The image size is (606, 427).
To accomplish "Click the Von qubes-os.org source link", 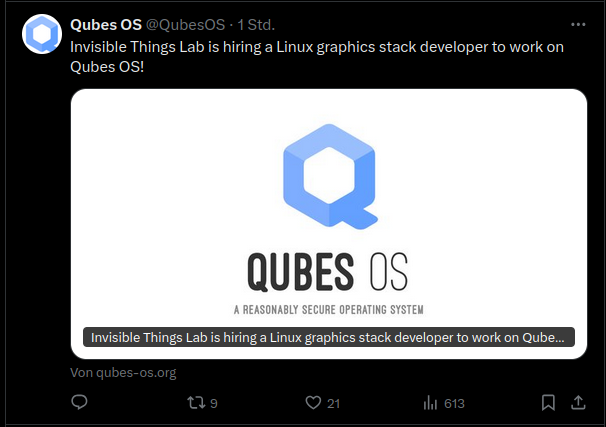I will [x=123, y=373].
